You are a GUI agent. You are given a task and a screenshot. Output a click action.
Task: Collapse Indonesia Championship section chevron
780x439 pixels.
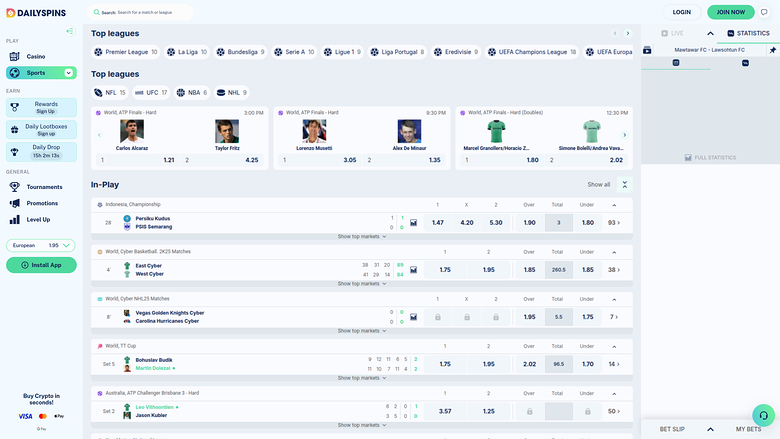pos(614,205)
